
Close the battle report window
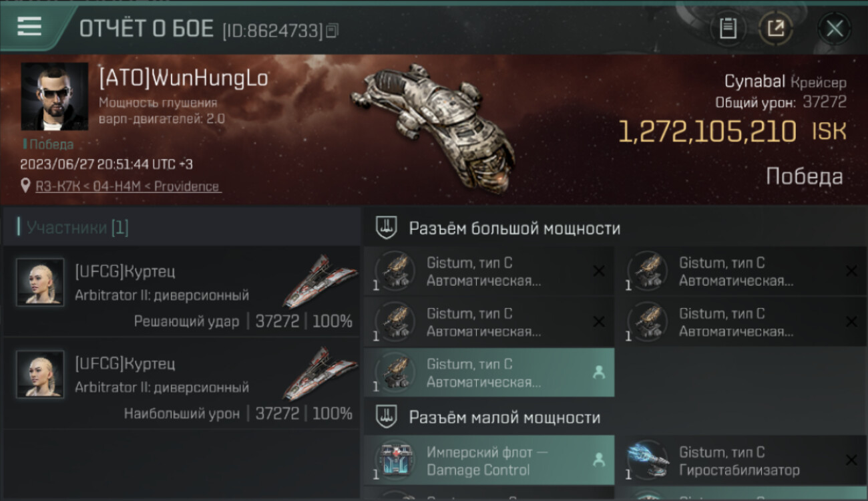tap(834, 29)
